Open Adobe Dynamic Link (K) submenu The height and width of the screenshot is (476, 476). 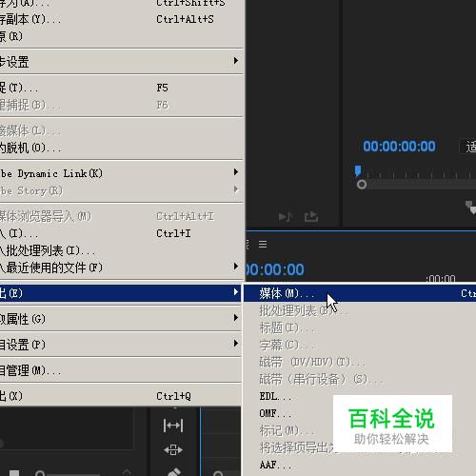click(x=121, y=173)
